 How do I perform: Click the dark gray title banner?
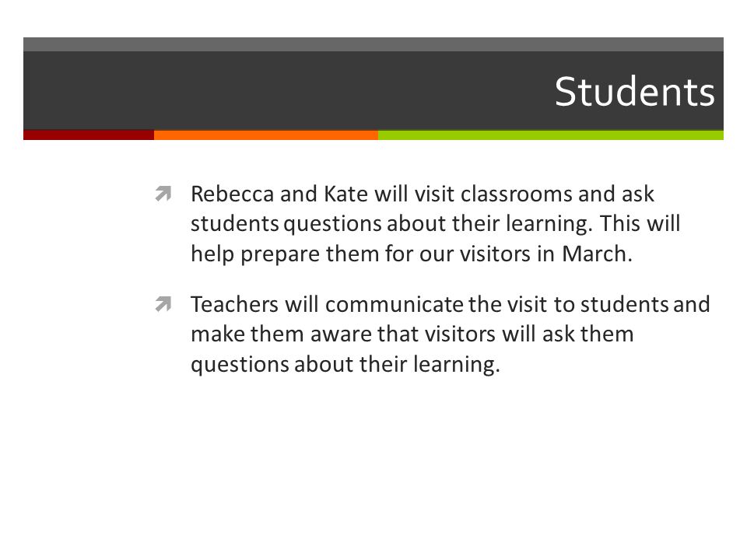pyautogui.click(x=373, y=90)
